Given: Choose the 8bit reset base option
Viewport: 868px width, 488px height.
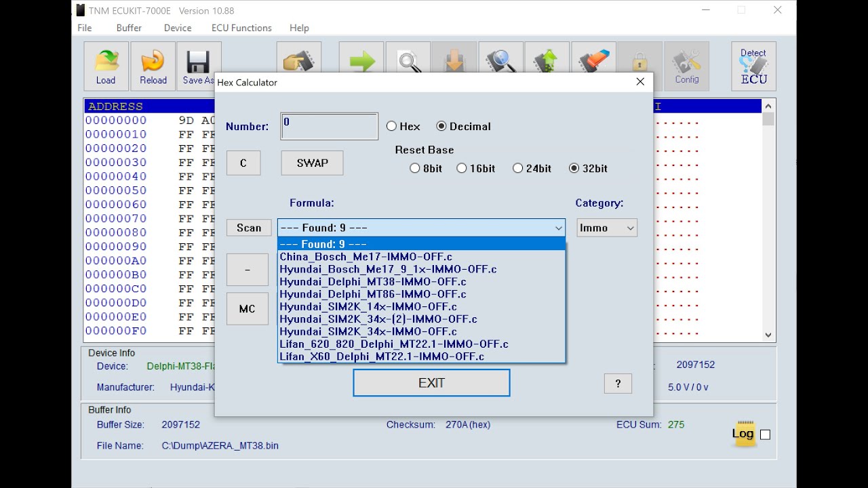Looking at the screenshot, I should tap(415, 168).
